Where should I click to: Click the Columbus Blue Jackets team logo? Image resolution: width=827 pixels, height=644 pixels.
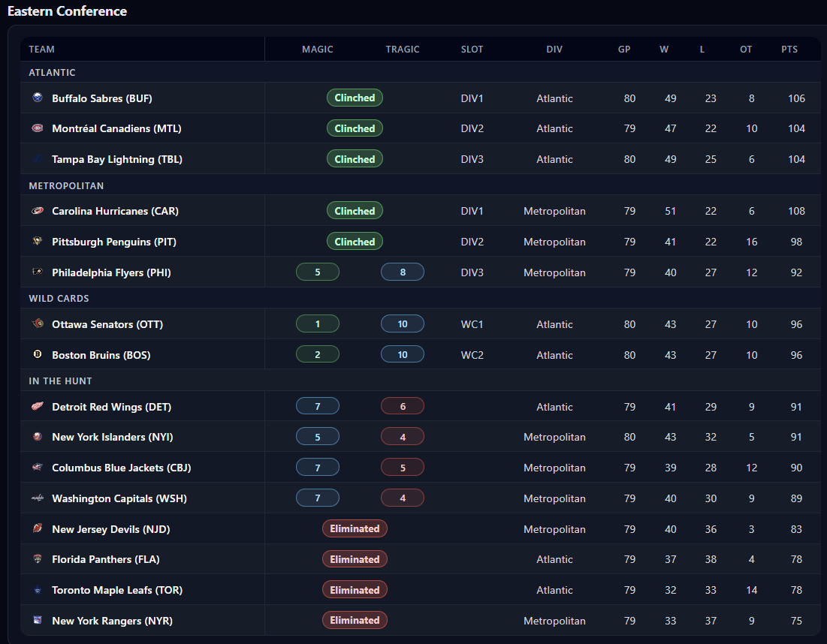pyautogui.click(x=38, y=467)
